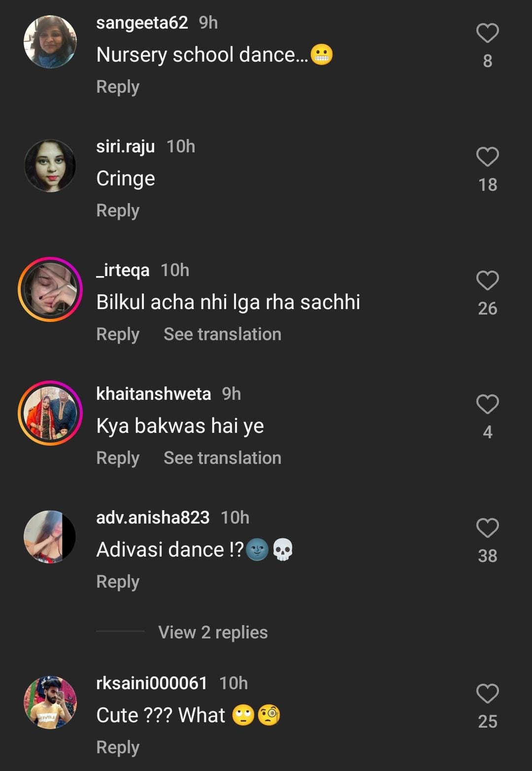Tap heart on siri.raju's Cringe comment
Viewport: 532px width, 771px height.
point(487,157)
